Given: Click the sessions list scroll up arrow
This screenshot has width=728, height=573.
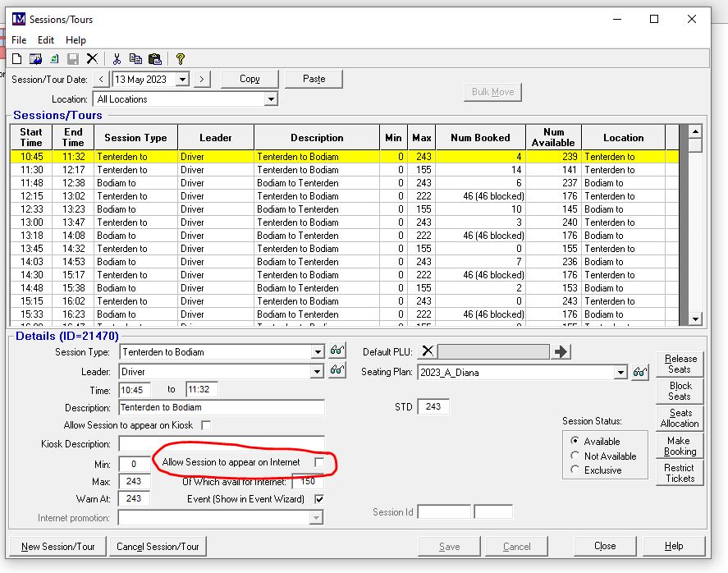Looking at the screenshot, I should pos(695,132).
